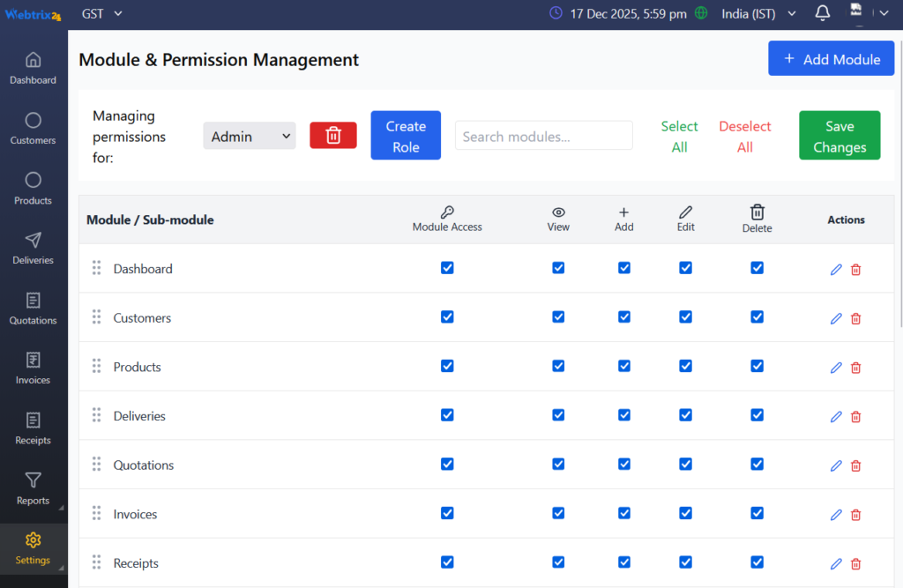This screenshot has width=903, height=588.
Task: Toggle Edit permission for Customers
Action: [685, 316]
